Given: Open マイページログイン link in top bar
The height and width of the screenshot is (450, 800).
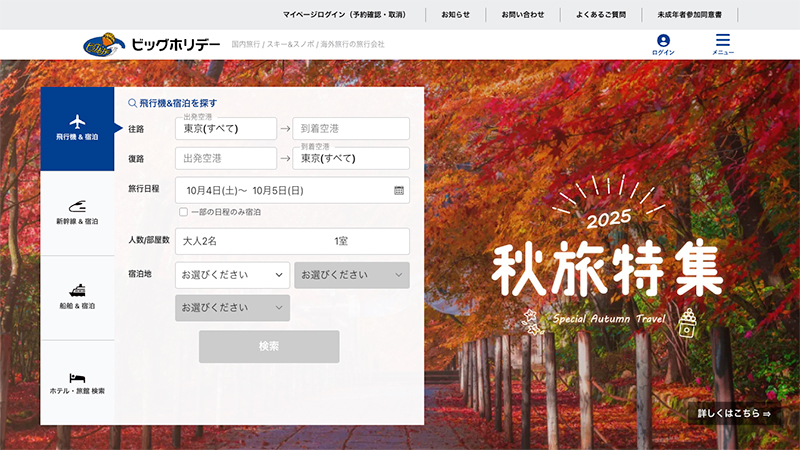Looking at the screenshot, I should click(x=344, y=15).
